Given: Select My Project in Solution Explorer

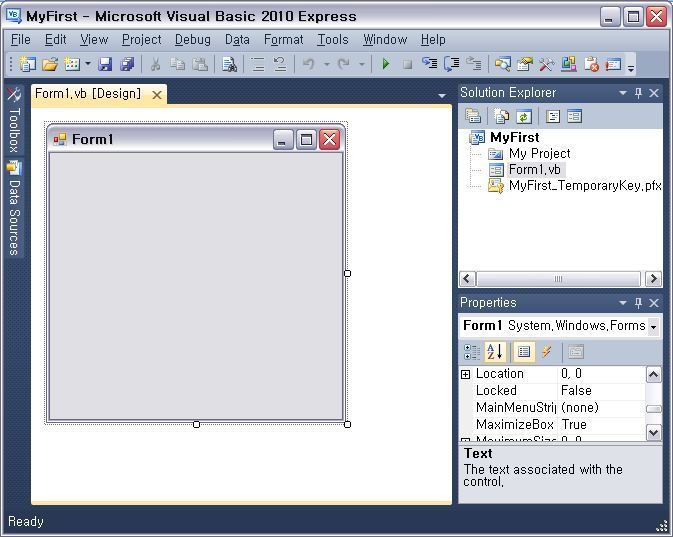Looking at the screenshot, I should 540,154.
